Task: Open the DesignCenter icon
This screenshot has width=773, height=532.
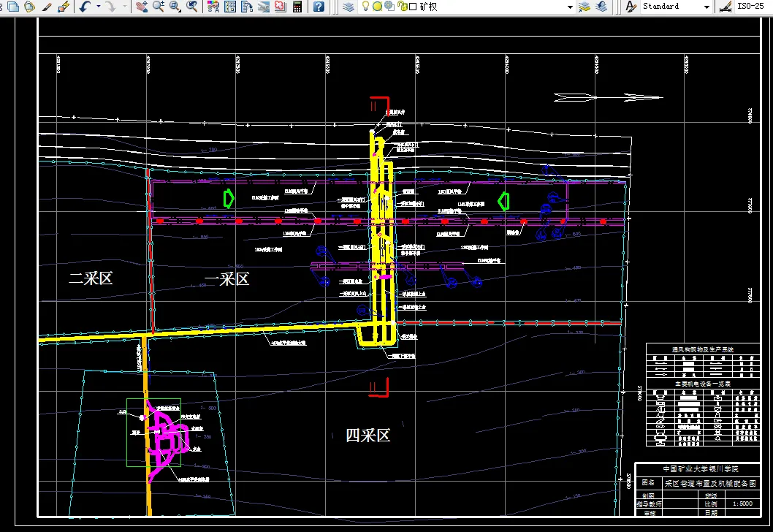Action: click(230, 7)
